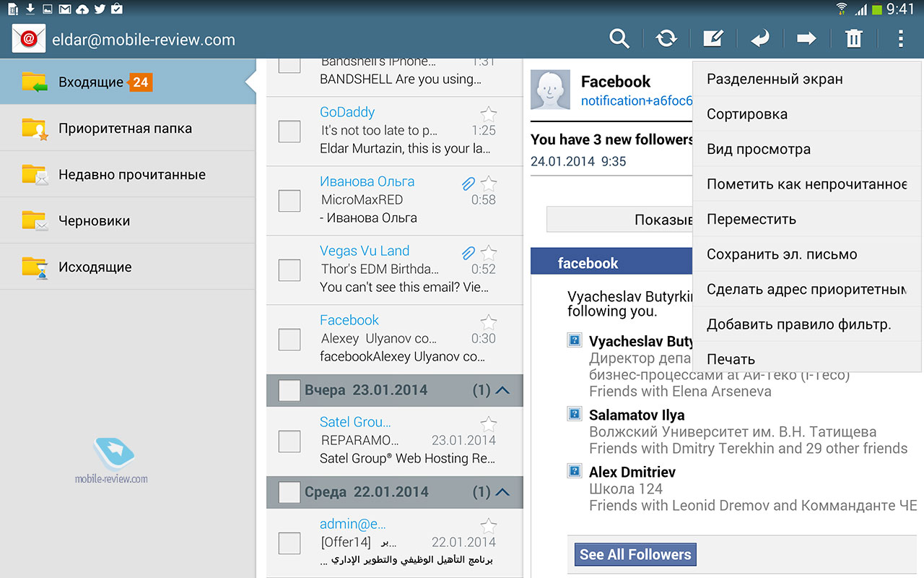Refresh the mailbox with sync icon

pos(666,38)
